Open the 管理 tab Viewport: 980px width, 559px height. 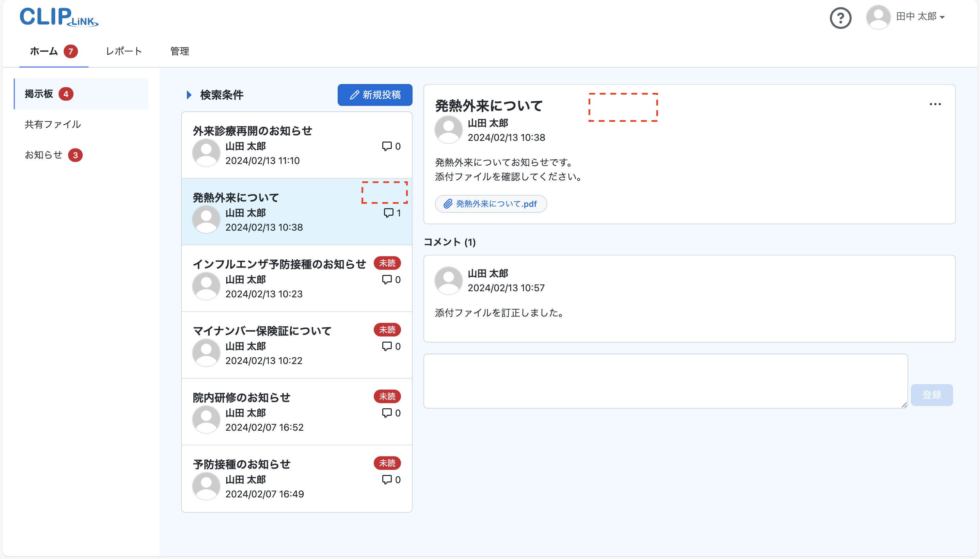[x=179, y=51]
